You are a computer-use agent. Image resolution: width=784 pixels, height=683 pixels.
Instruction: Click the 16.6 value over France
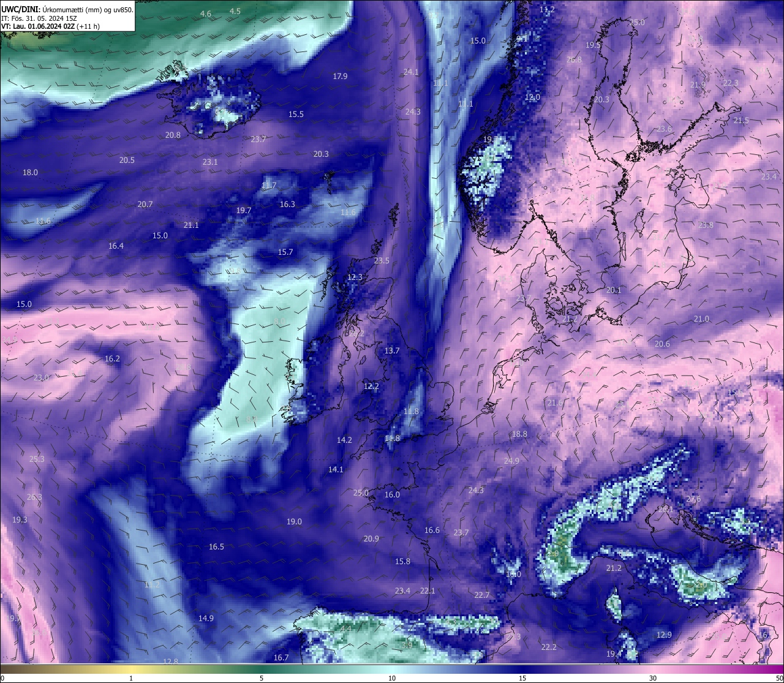click(432, 530)
